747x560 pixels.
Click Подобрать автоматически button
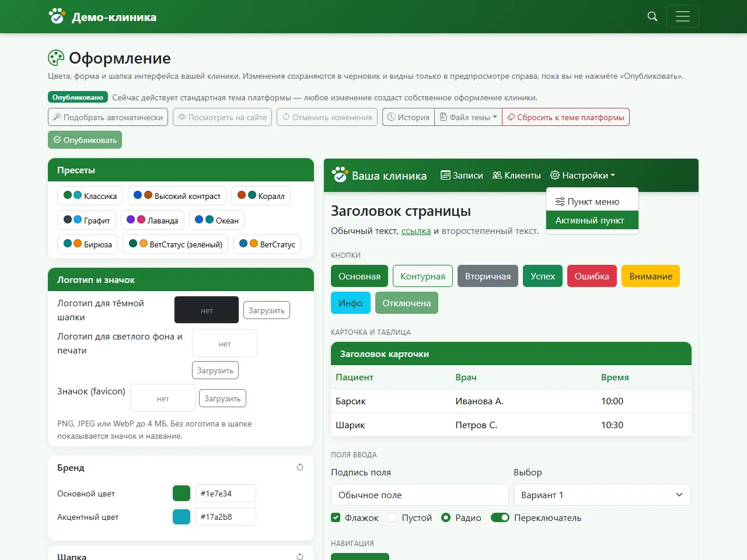(x=108, y=117)
